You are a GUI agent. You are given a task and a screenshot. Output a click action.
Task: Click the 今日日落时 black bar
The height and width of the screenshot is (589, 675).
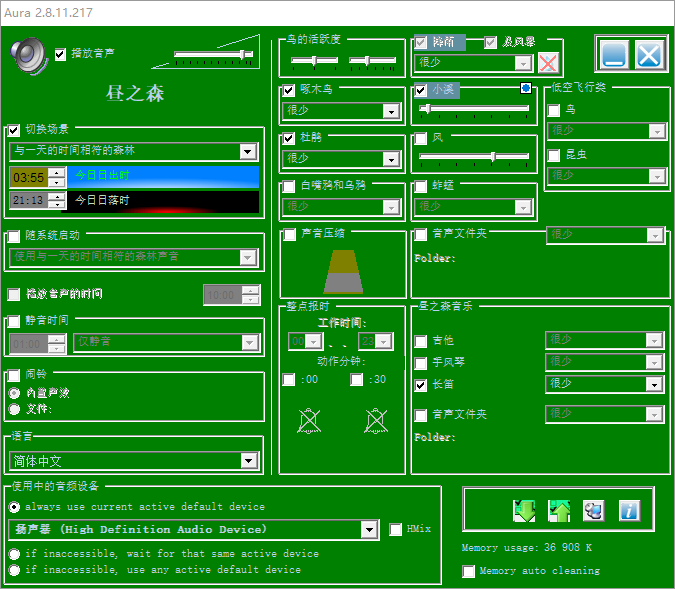[x=163, y=202]
